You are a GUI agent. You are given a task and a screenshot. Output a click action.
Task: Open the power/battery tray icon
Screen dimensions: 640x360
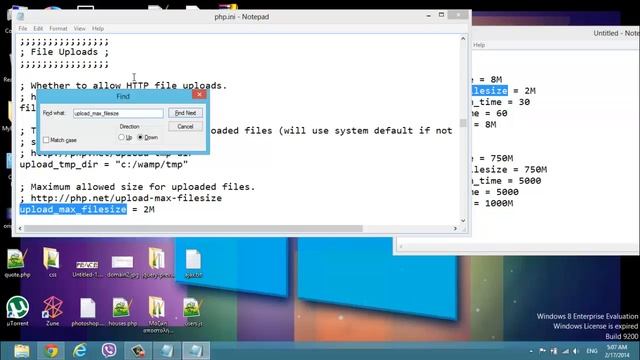[554, 351]
